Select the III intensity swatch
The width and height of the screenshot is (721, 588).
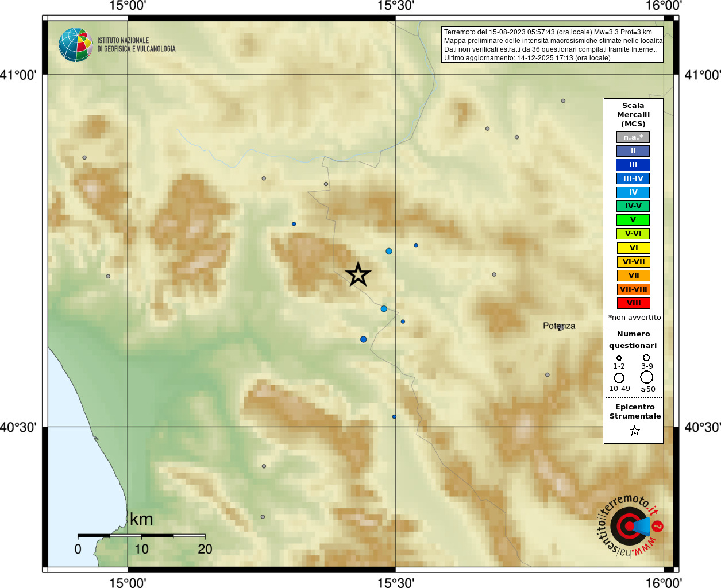[633, 165]
